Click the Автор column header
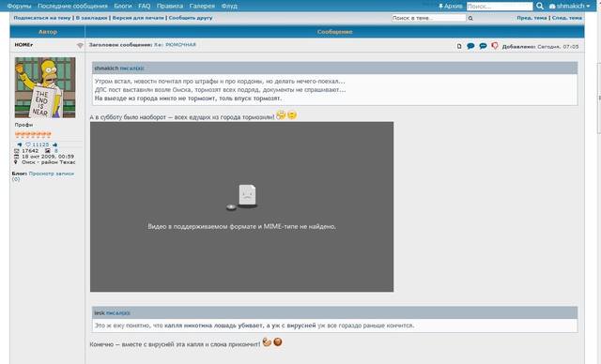Viewport: 601px width, 364px height. [x=48, y=32]
